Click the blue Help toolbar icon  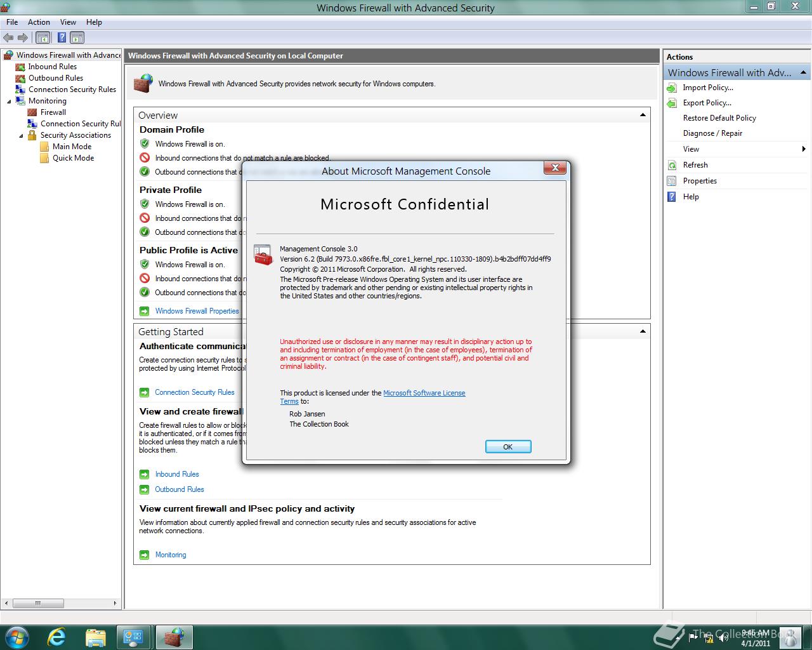point(62,37)
